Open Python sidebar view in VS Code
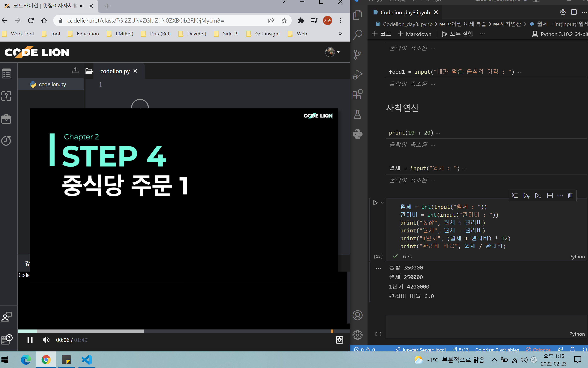The width and height of the screenshot is (588, 368). (357, 134)
